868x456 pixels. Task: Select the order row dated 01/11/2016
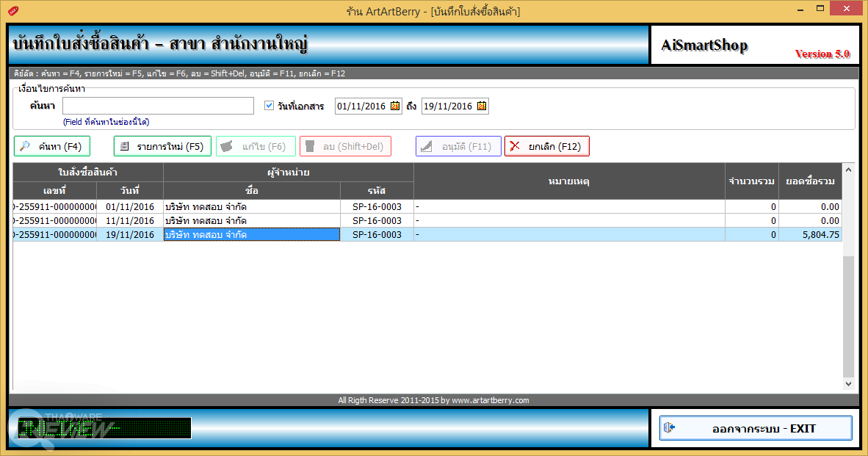pos(427,206)
